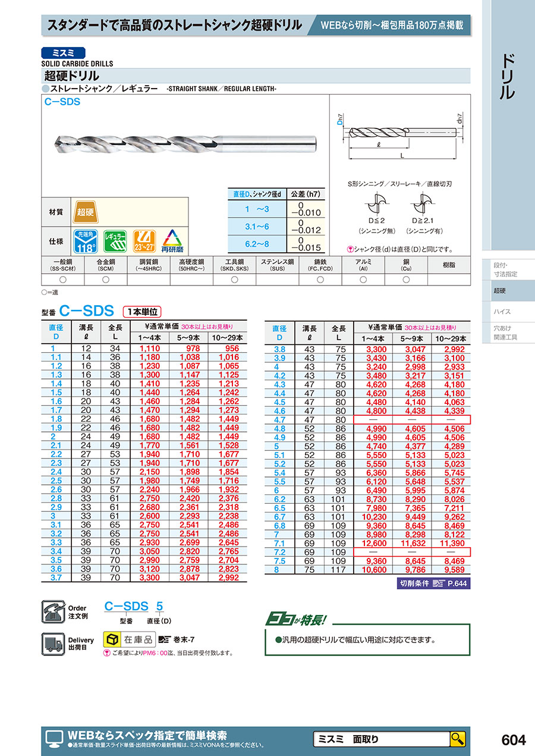
Task: Click the 再研磨 regrinding triangle icon
Action: pos(172,241)
